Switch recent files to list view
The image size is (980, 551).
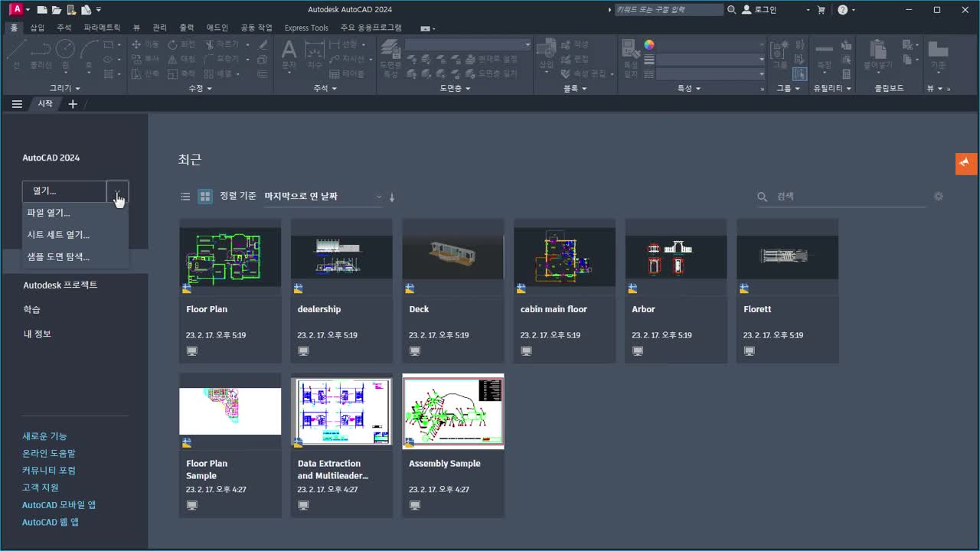tap(185, 196)
